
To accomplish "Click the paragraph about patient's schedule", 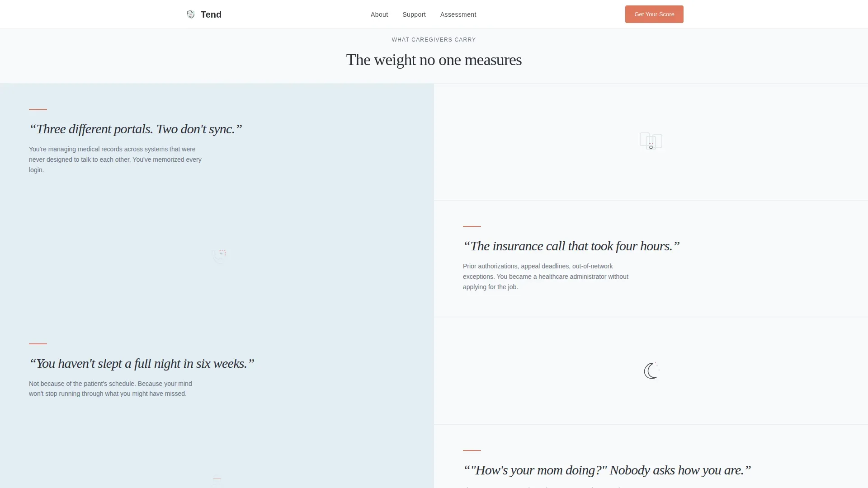I will [x=110, y=389].
